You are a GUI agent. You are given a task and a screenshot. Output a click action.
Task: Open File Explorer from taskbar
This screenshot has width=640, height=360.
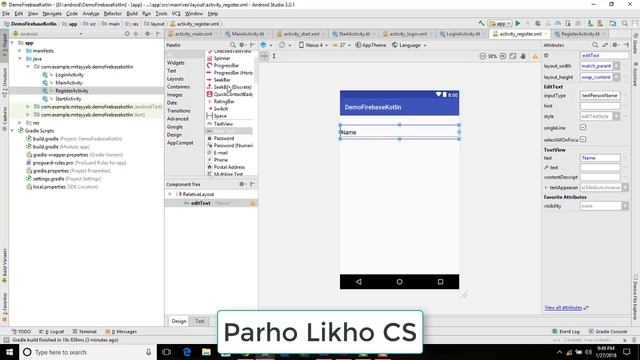click(206, 352)
